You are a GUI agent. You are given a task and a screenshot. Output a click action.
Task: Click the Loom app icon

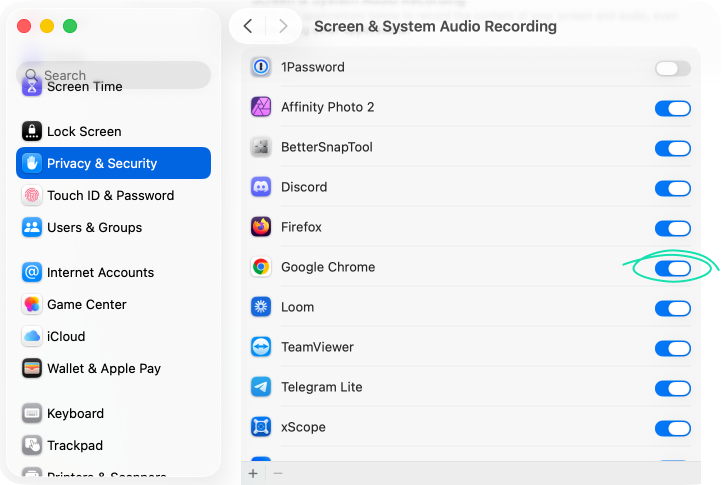[x=261, y=307]
